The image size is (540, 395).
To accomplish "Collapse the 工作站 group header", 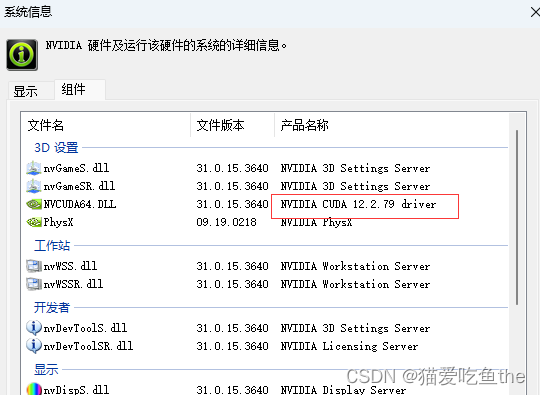I will [x=52, y=246].
